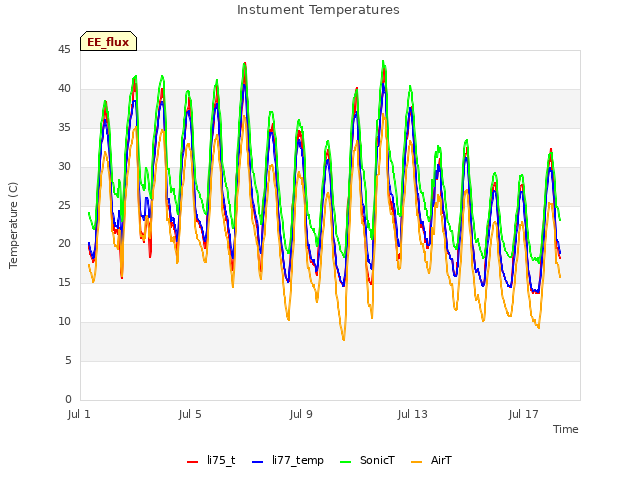Click the EE_flux annotation label
Viewport: 640px width, 480px height.
108,42
